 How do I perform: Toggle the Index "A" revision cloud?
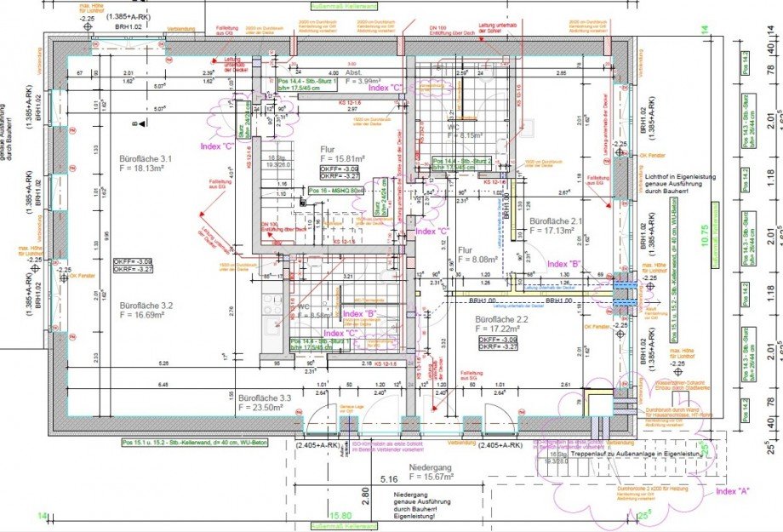734,492
